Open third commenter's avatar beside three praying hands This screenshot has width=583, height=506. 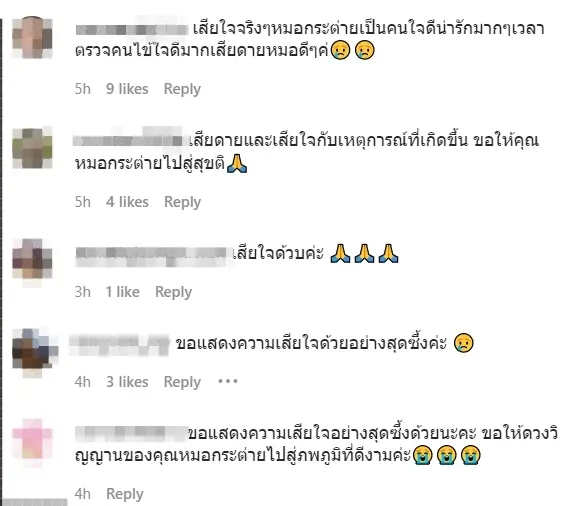point(32,260)
